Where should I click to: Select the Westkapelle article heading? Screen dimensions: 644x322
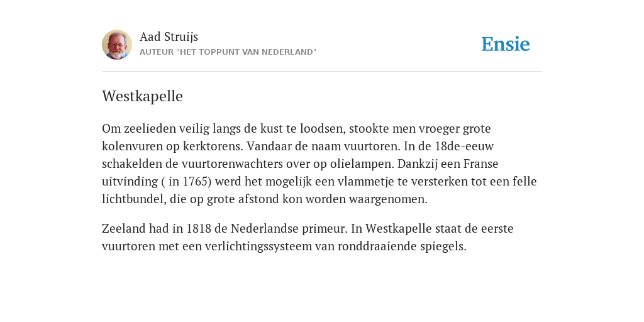143,96
